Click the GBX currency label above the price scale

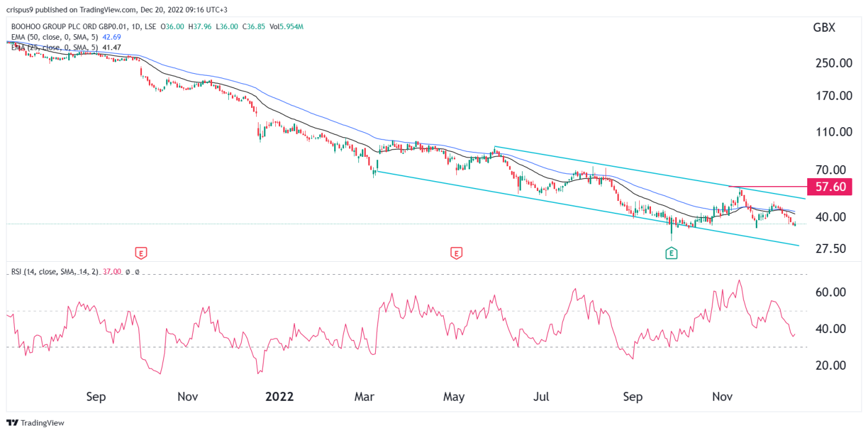pyautogui.click(x=825, y=27)
